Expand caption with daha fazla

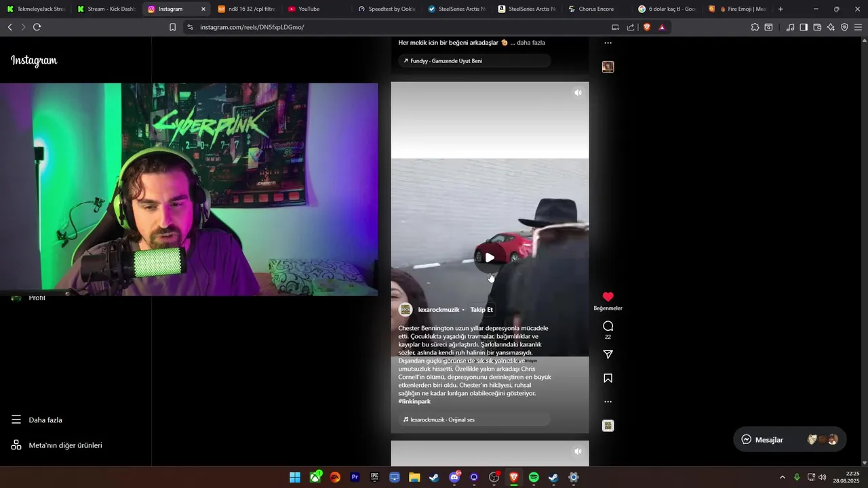531,43
